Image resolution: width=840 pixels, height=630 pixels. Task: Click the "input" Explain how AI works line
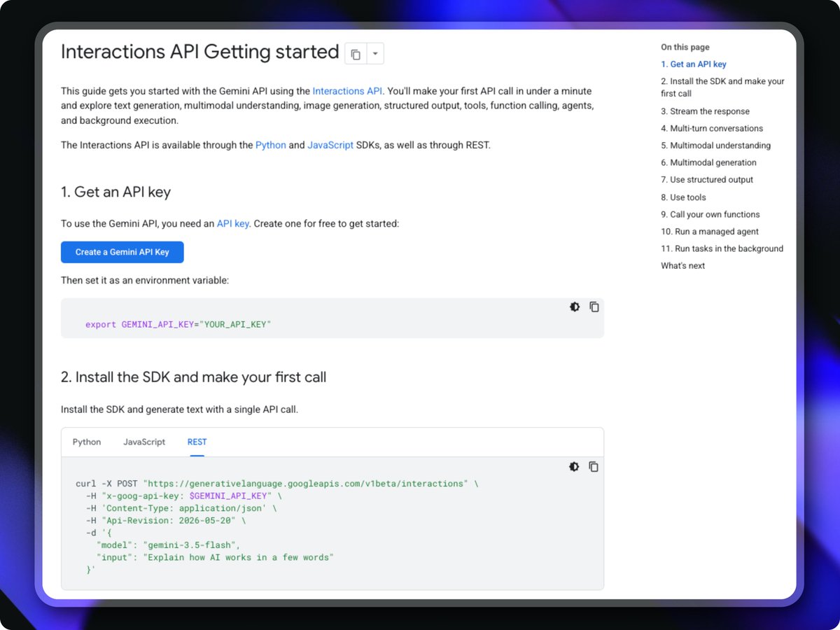pyautogui.click(x=215, y=558)
